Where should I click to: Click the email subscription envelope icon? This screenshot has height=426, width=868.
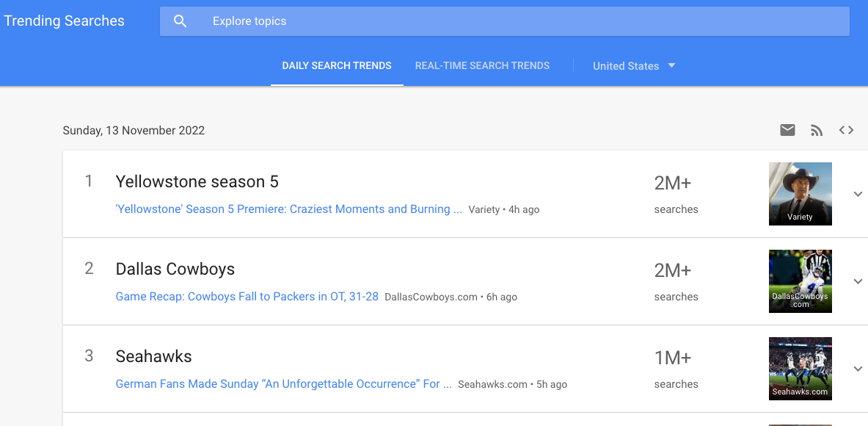(787, 130)
